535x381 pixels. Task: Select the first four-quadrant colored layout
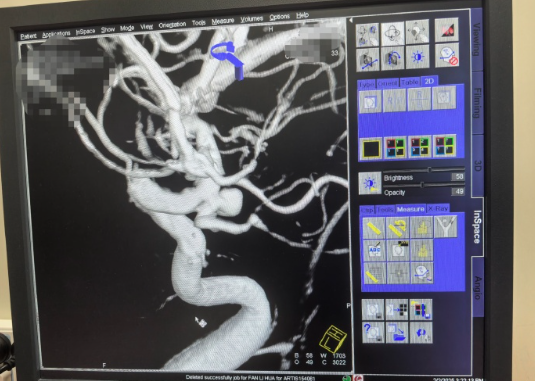[x=395, y=147]
